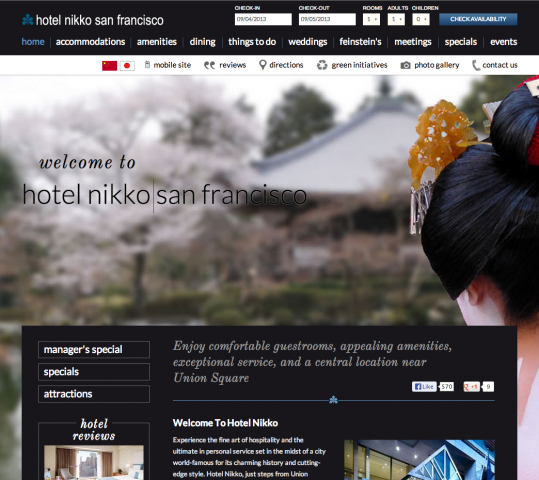Click the Facebook like count 570
The width and height of the screenshot is (539, 480).
pos(447,387)
